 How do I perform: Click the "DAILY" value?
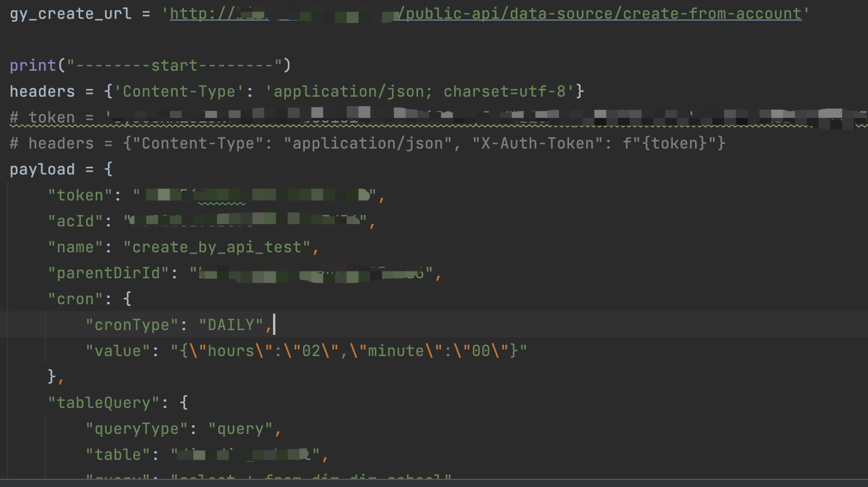coord(231,325)
